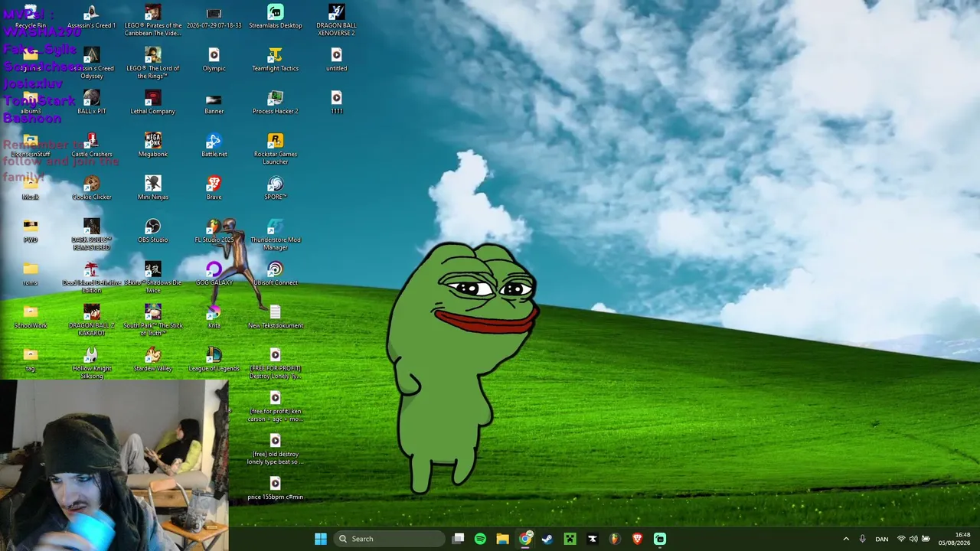980x551 pixels.
Task: Select the GOG GALAXY shortcut
Action: click(214, 275)
